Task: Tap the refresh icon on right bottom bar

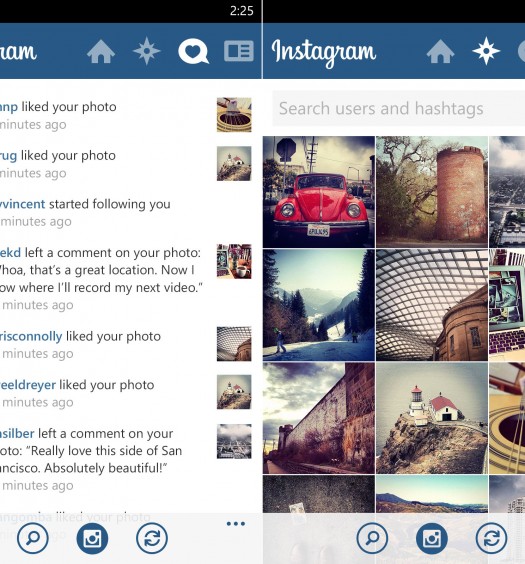Action: pyautogui.click(x=491, y=538)
